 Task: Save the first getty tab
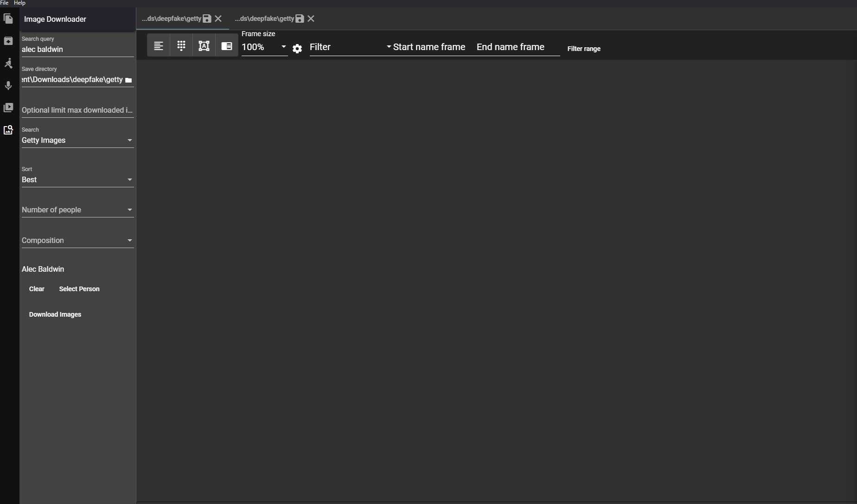[206, 19]
